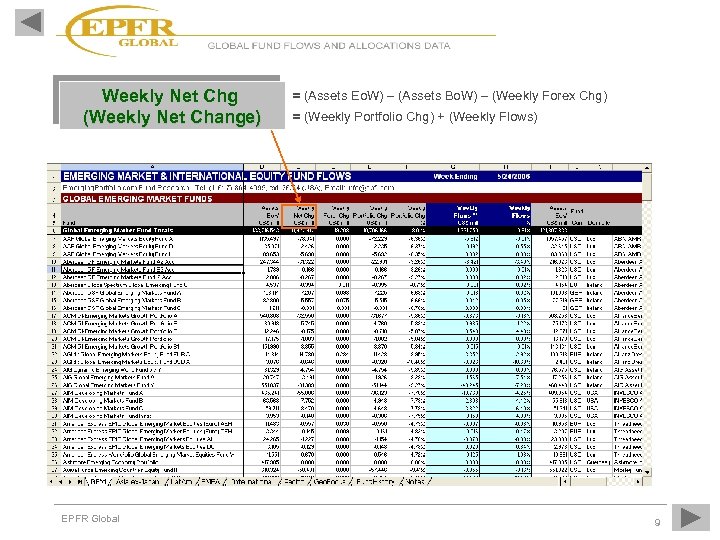720x540 pixels.
Task: Advance with the right arrow button
Action: (691, 518)
